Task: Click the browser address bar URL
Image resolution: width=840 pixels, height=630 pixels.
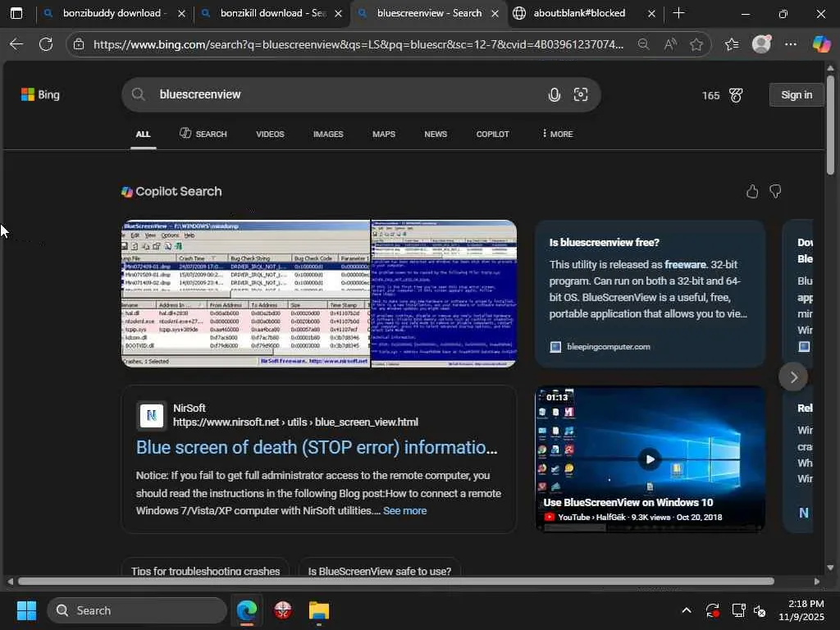Action: (358, 44)
